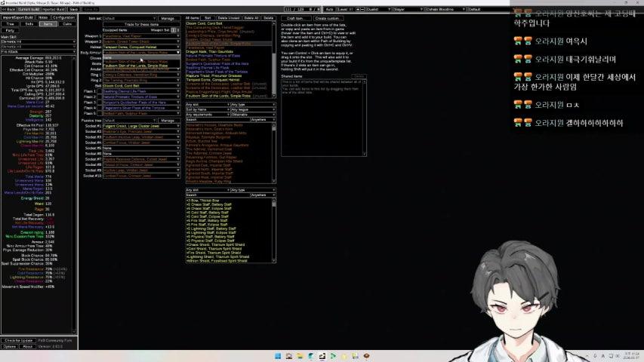The image size is (644, 362).
Task: Toggle the Flask 5 checkbox
Action: [100, 114]
